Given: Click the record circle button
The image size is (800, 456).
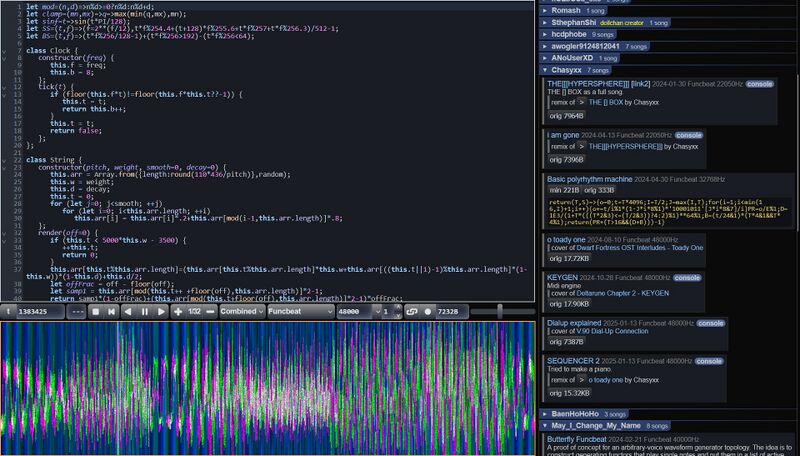Looking at the screenshot, I should click(x=428, y=312).
